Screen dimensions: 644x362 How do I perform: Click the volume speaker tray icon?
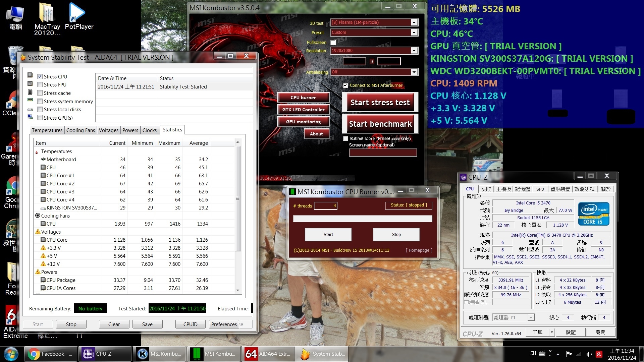click(589, 354)
